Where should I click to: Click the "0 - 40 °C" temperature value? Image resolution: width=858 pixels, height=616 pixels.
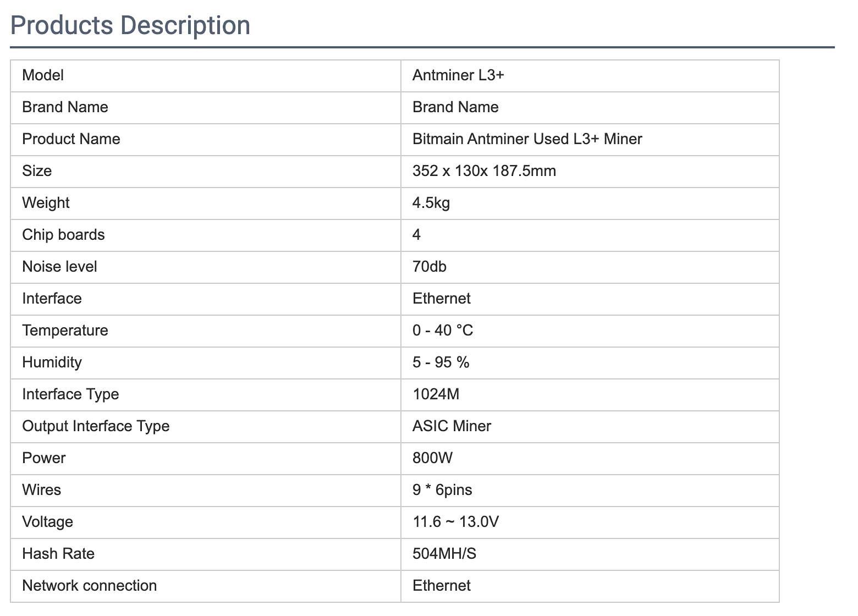442,331
